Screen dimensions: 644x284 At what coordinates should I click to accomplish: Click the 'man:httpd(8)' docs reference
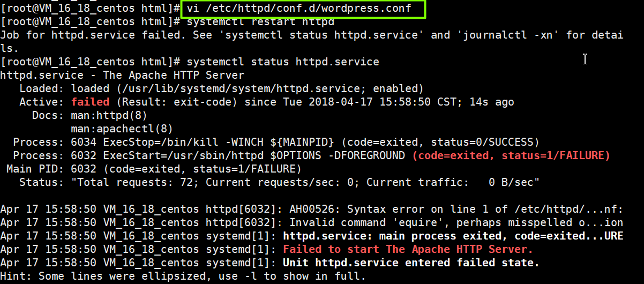pyautogui.click(x=109, y=115)
